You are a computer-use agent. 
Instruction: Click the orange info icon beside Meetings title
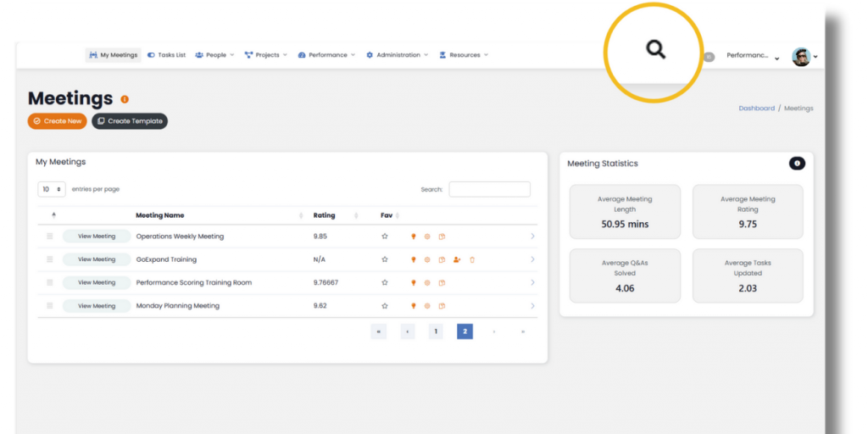click(125, 99)
